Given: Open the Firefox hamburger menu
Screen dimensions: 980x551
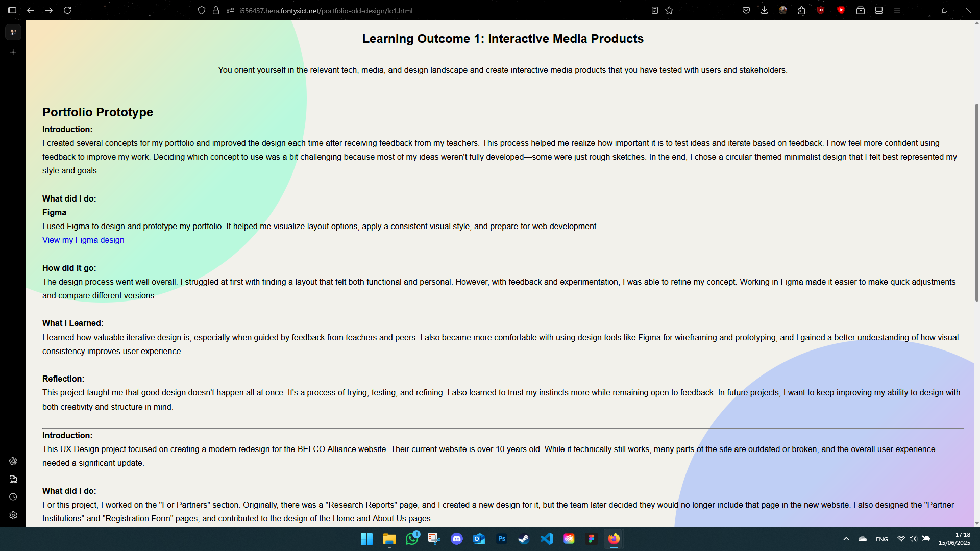Looking at the screenshot, I should 897,10.
